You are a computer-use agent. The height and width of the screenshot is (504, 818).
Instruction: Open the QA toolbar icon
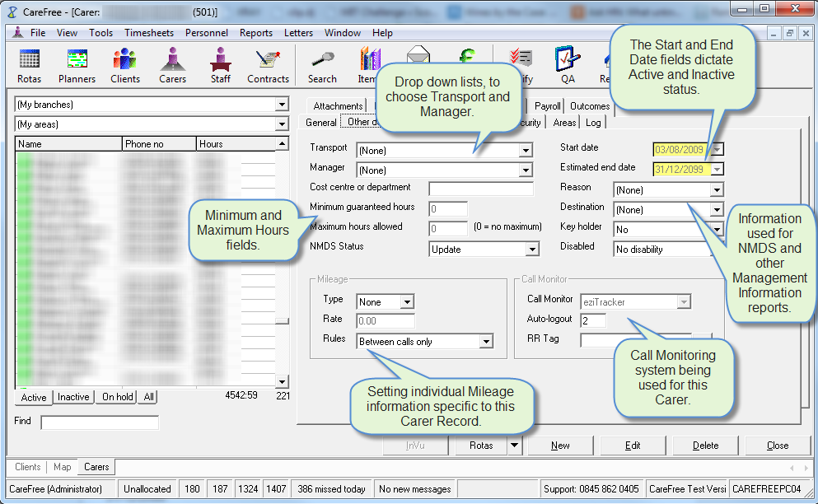coord(568,65)
